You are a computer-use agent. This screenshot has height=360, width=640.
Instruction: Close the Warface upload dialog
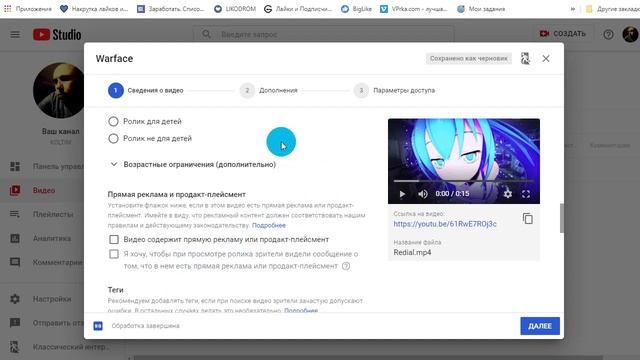pos(546,59)
